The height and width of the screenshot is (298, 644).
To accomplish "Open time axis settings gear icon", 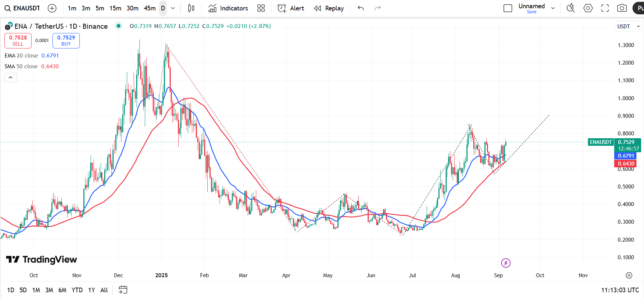I will click(x=629, y=275).
